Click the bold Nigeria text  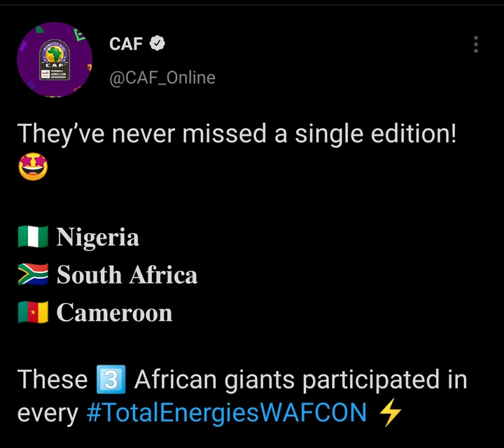tap(98, 237)
